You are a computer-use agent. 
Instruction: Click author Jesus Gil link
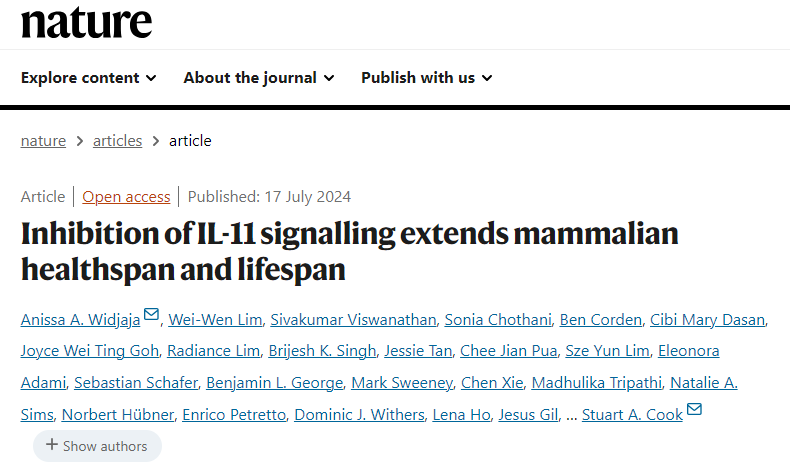pyautogui.click(x=529, y=415)
